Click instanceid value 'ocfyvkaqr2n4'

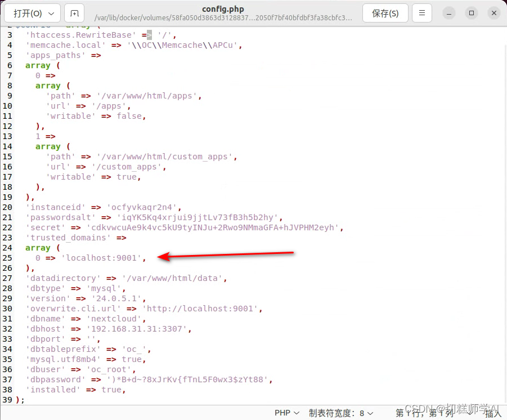pos(142,207)
